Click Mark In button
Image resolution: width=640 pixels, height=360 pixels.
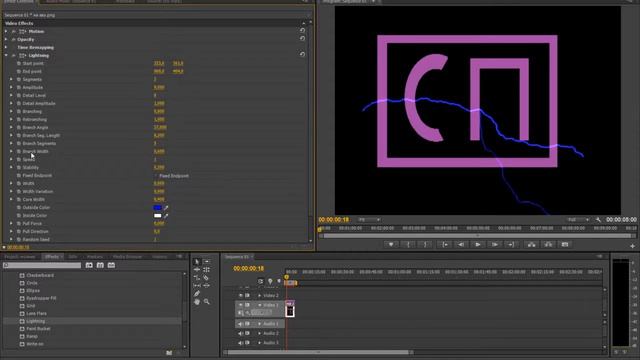408,244
